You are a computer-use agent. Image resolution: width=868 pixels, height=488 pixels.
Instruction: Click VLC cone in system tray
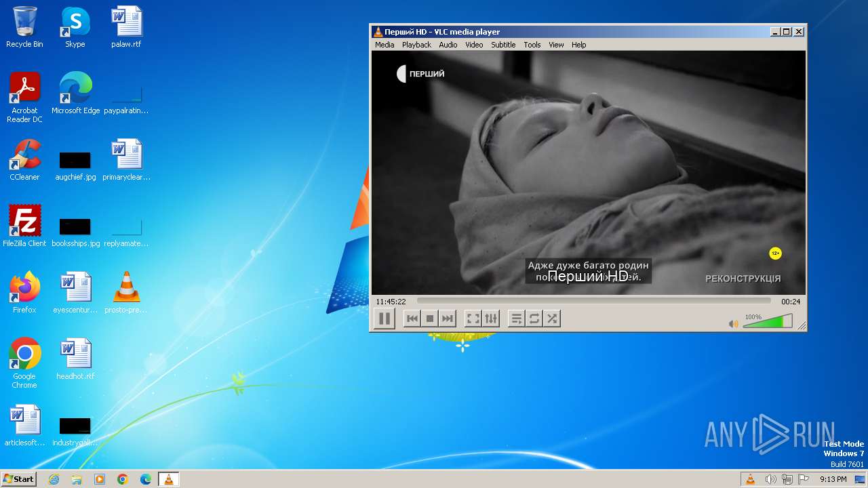(750, 479)
